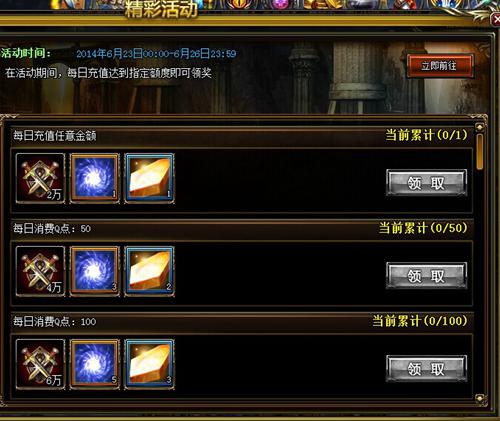Click the red 立即前往 button
This screenshot has height=421, width=500.
click(x=440, y=66)
